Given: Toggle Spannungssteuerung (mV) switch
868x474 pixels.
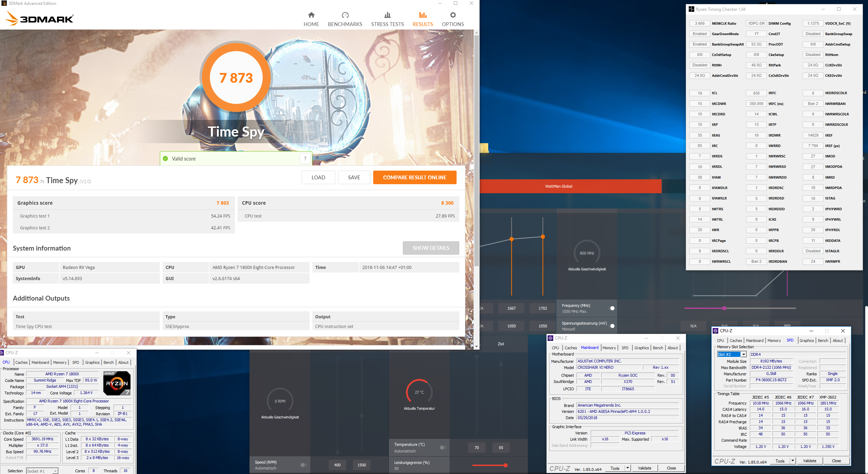Looking at the screenshot, I should point(612,326).
